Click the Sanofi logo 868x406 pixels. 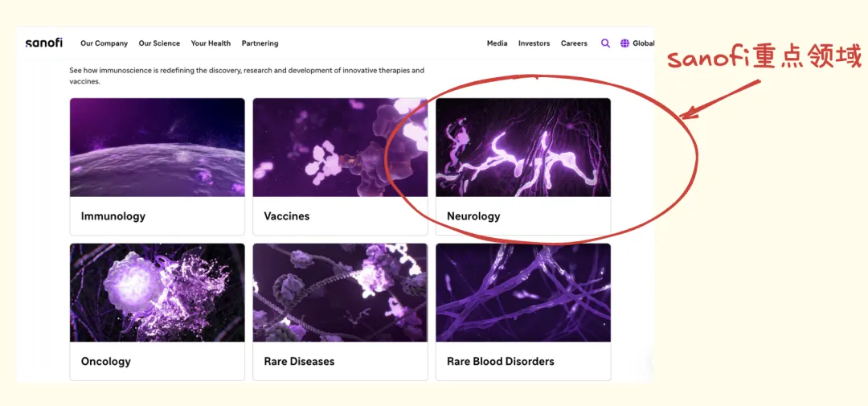(x=43, y=43)
